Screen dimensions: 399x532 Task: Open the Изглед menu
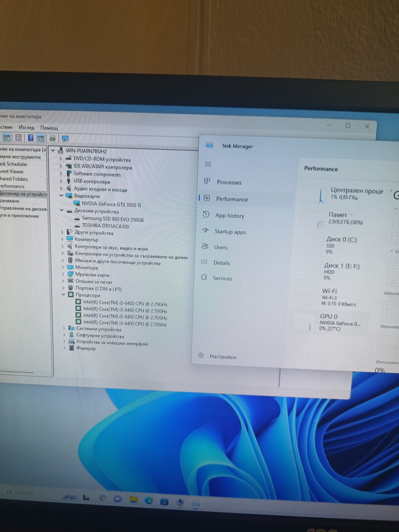(26, 127)
